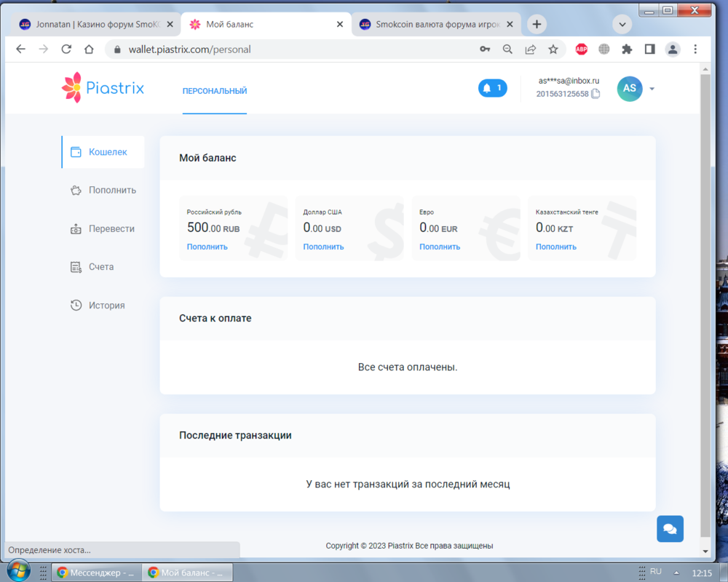The height and width of the screenshot is (582, 728).
Task: Open the tab search dropdown
Action: [x=622, y=24]
